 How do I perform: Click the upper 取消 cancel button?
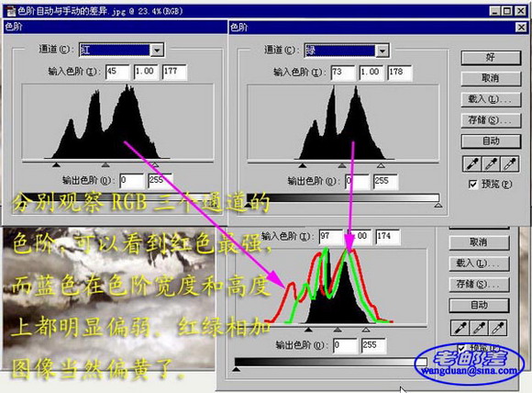coord(491,78)
